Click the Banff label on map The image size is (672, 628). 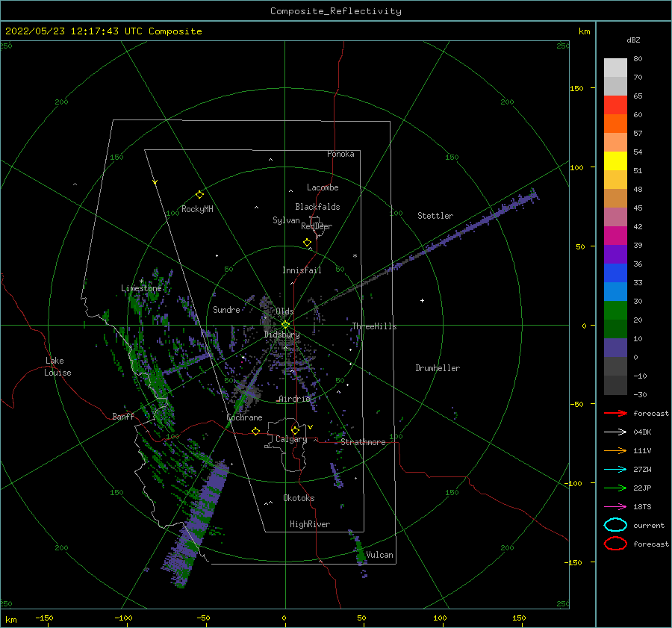(x=123, y=416)
